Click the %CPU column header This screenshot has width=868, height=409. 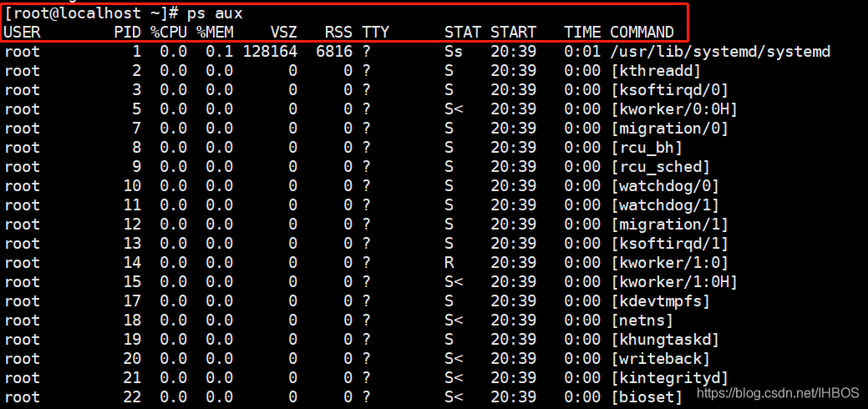click(169, 32)
